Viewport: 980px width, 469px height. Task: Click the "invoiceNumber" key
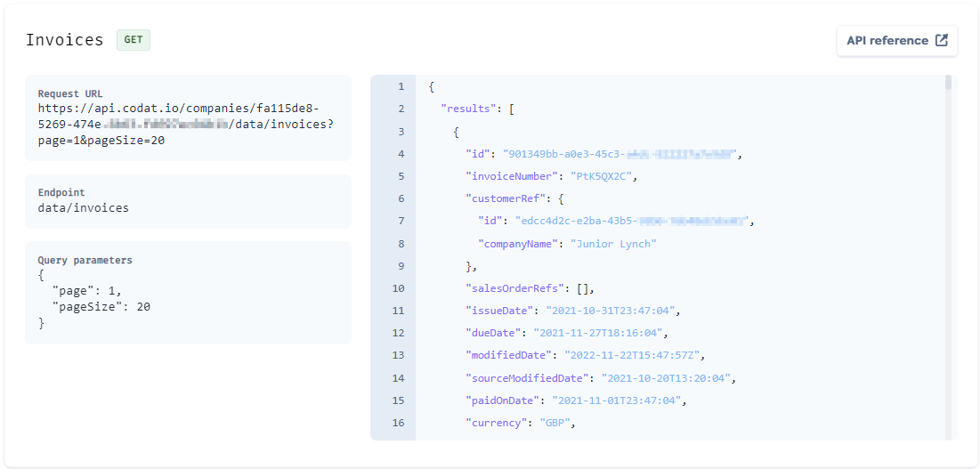point(511,176)
